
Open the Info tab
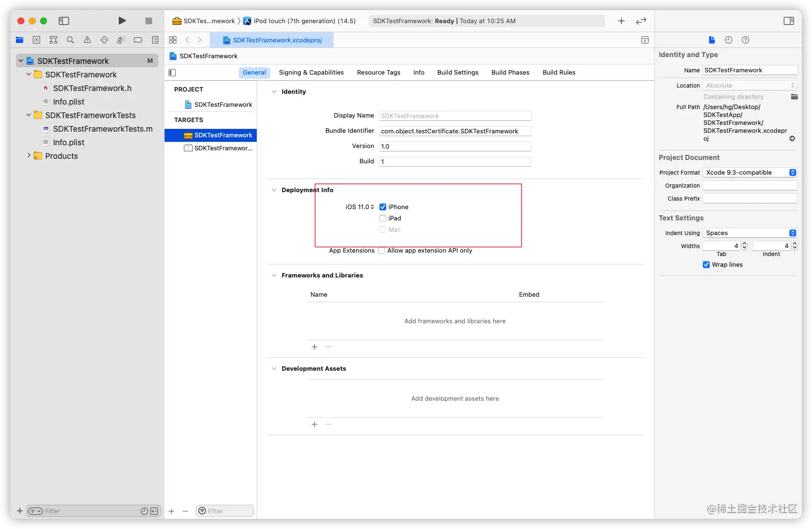(418, 72)
